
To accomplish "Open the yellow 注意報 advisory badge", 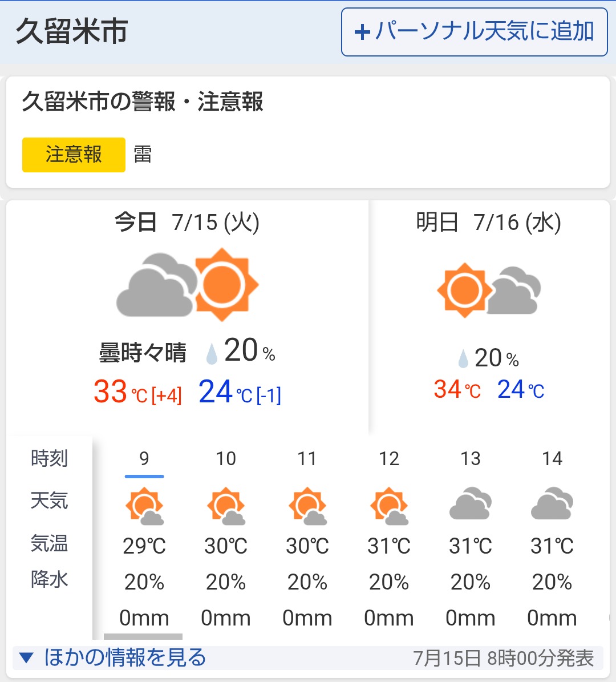I will [x=74, y=155].
